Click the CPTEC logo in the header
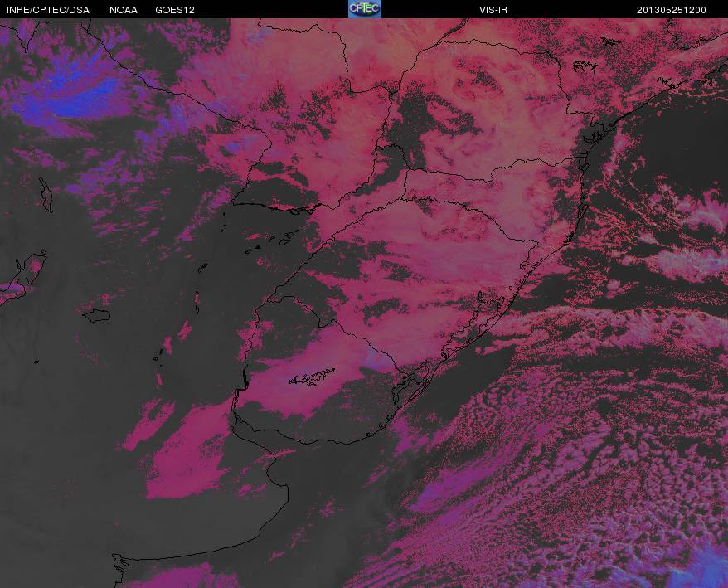728x588 pixels. click(x=365, y=9)
